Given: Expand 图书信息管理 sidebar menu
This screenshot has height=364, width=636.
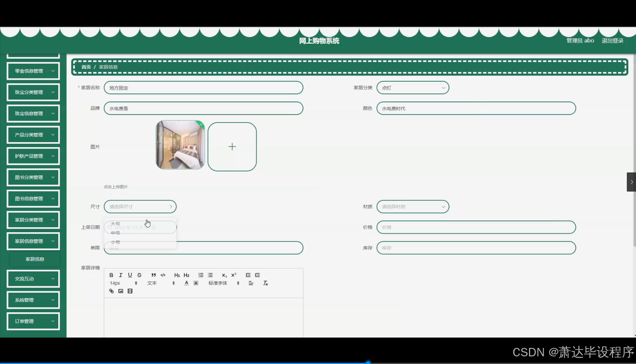Looking at the screenshot, I should 33,198.
